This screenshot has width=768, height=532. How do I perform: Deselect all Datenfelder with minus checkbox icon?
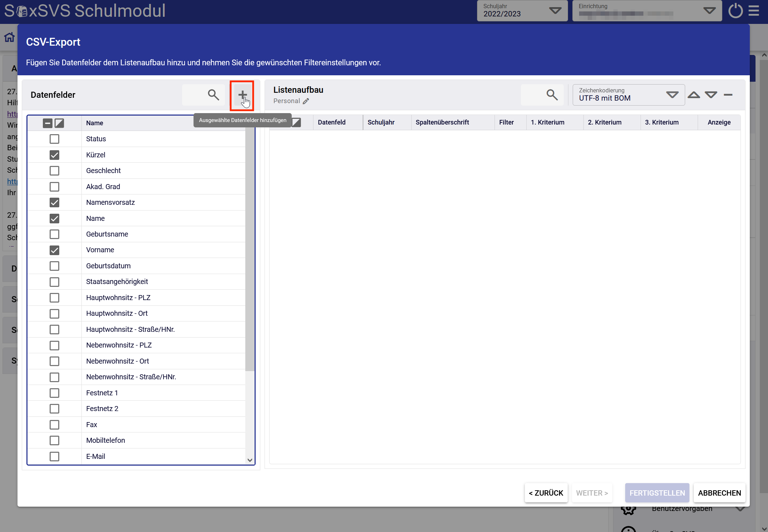point(47,123)
